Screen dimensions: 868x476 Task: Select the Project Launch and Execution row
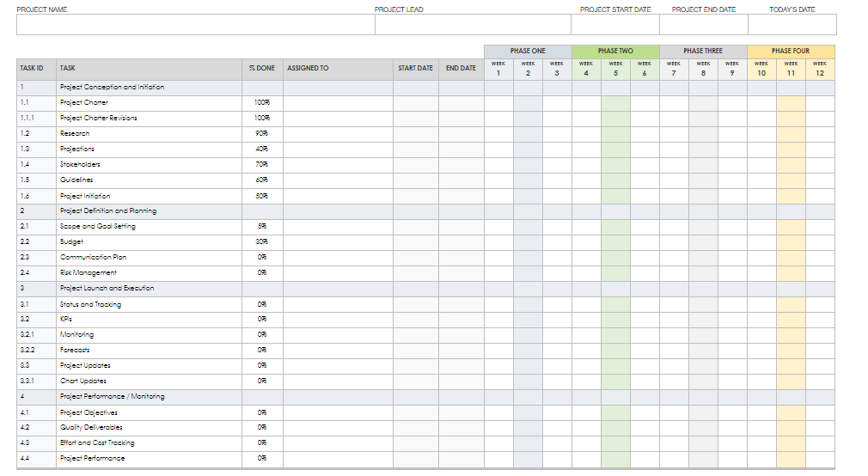point(425,289)
